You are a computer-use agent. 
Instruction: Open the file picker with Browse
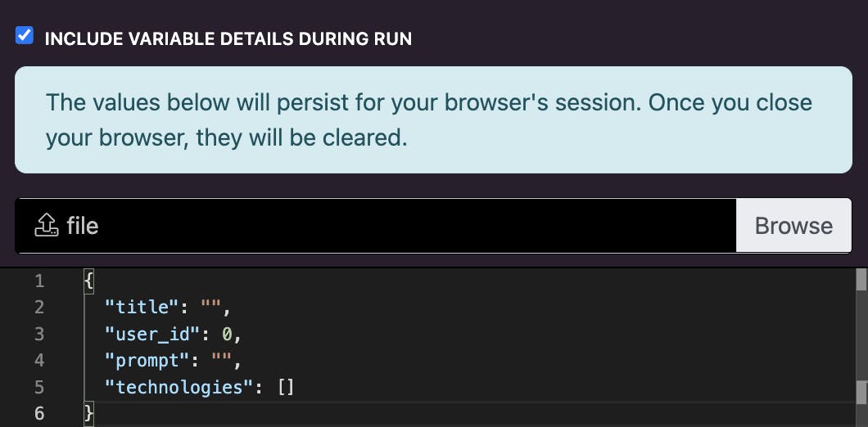(x=793, y=226)
